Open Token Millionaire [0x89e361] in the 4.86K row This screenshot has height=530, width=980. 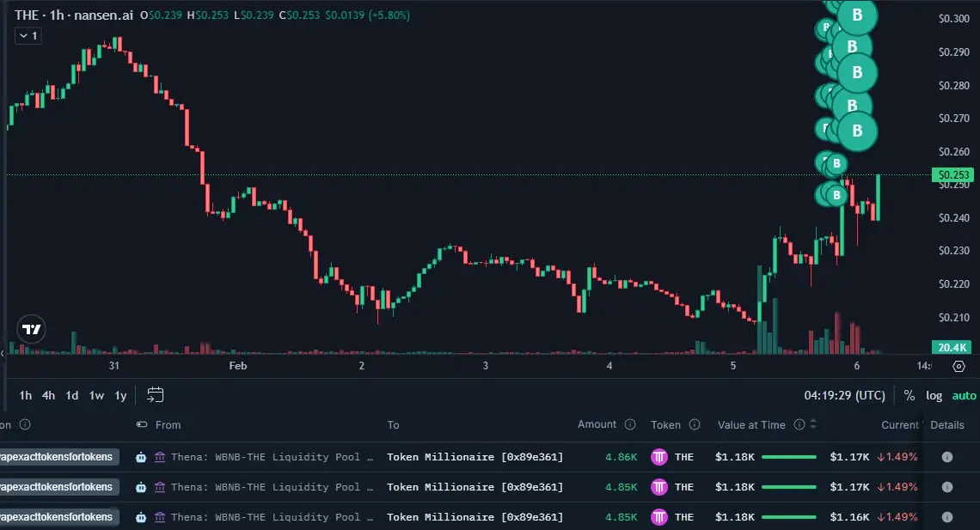[x=475, y=457]
